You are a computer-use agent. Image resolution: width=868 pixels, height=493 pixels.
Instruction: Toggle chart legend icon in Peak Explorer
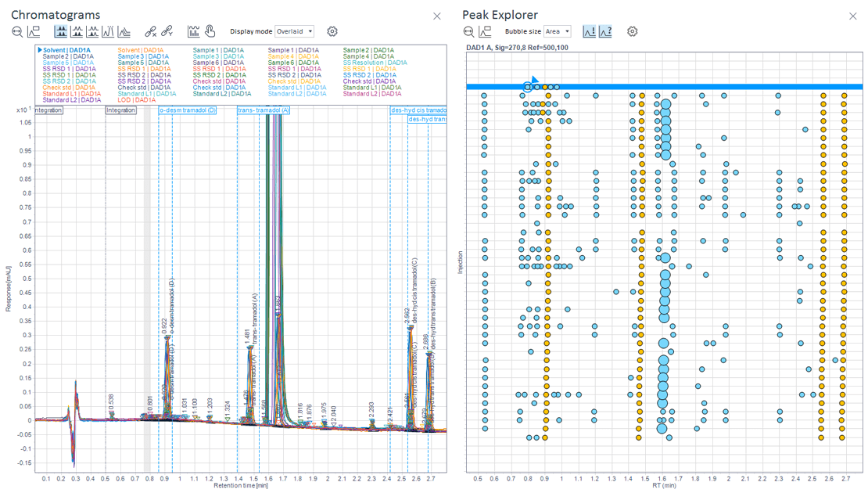485,32
